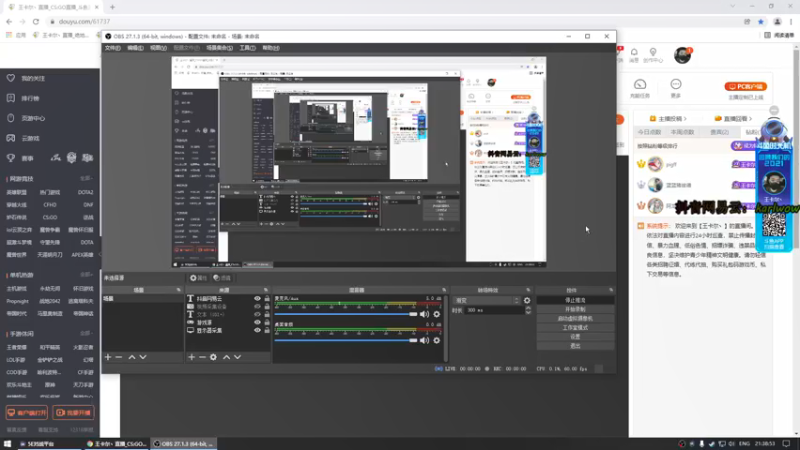Add a new scene with the plus icon
Viewport: 800px width, 450px height.
click(x=108, y=357)
